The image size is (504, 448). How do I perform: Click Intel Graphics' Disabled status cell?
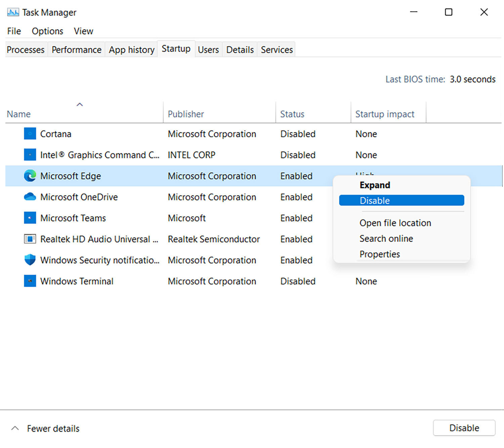298,155
